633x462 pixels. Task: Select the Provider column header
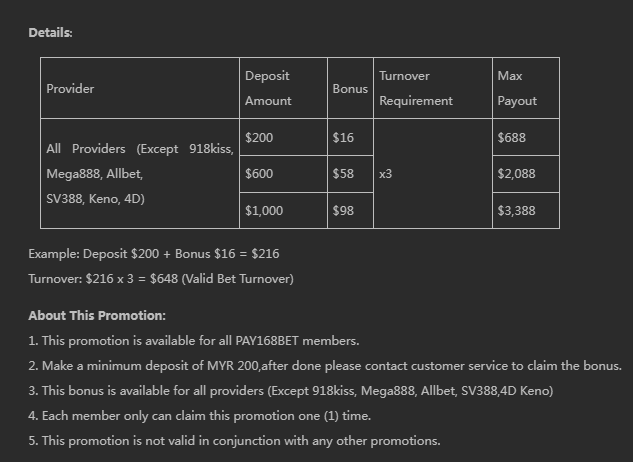click(71, 89)
